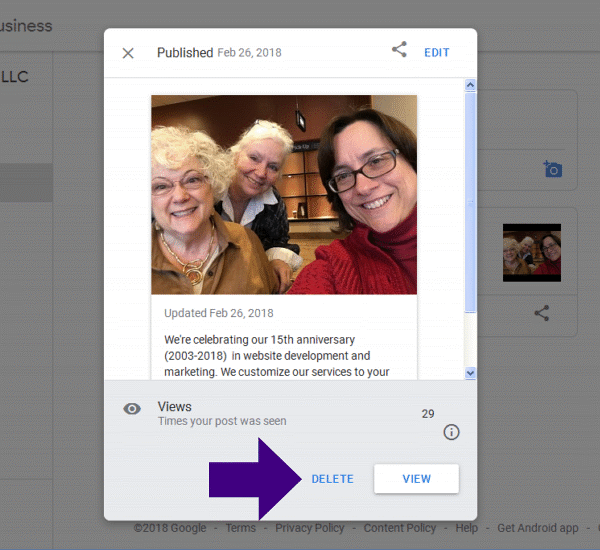
Task: Click the background share icon under thumbnail
Action: [x=541, y=313]
